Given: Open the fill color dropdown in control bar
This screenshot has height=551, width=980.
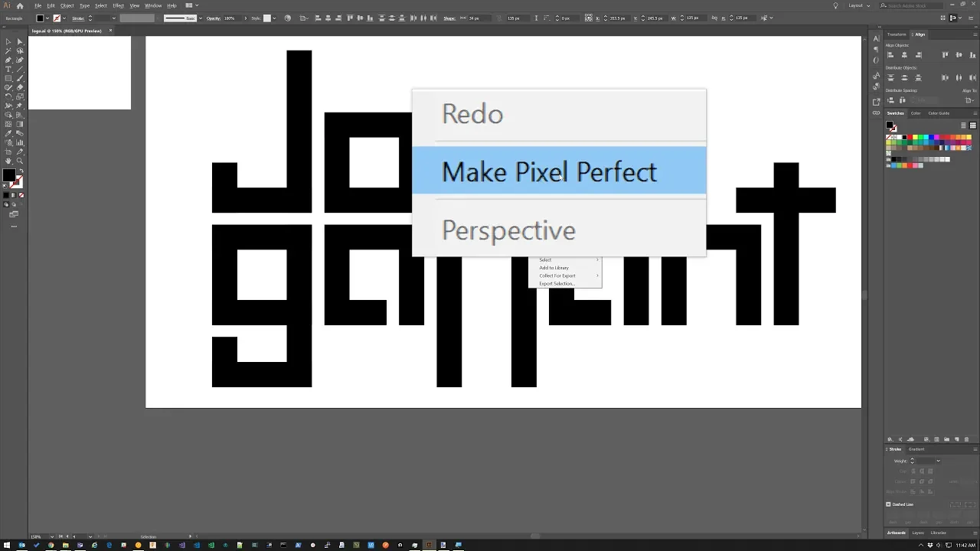Looking at the screenshot, I should (47, 18).
